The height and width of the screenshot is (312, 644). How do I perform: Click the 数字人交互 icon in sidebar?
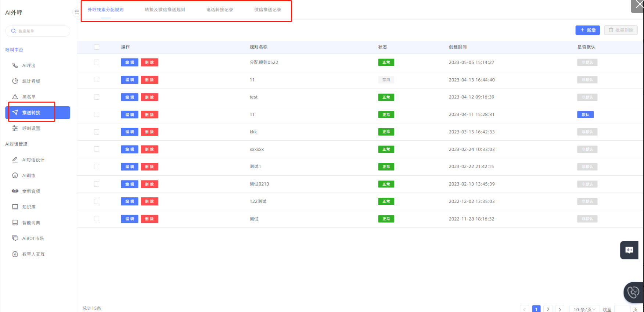point(15,254)
